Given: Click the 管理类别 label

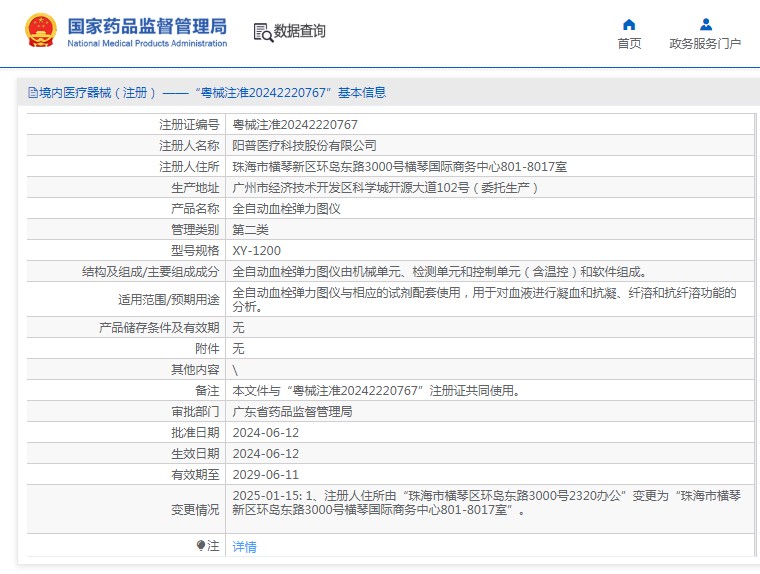Looking at the screenshot, I should click(x=195, y=230).
